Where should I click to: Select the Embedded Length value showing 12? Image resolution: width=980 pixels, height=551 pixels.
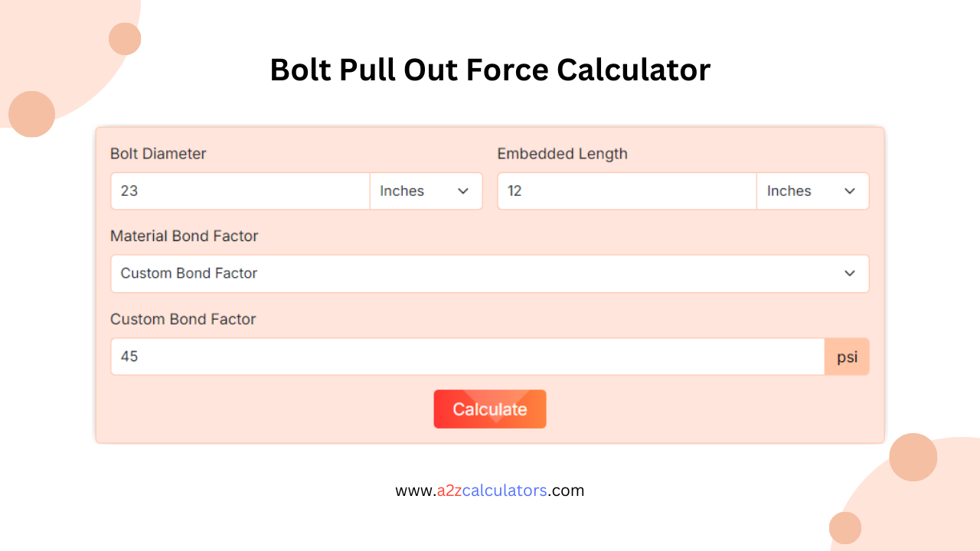coord(626,191)
